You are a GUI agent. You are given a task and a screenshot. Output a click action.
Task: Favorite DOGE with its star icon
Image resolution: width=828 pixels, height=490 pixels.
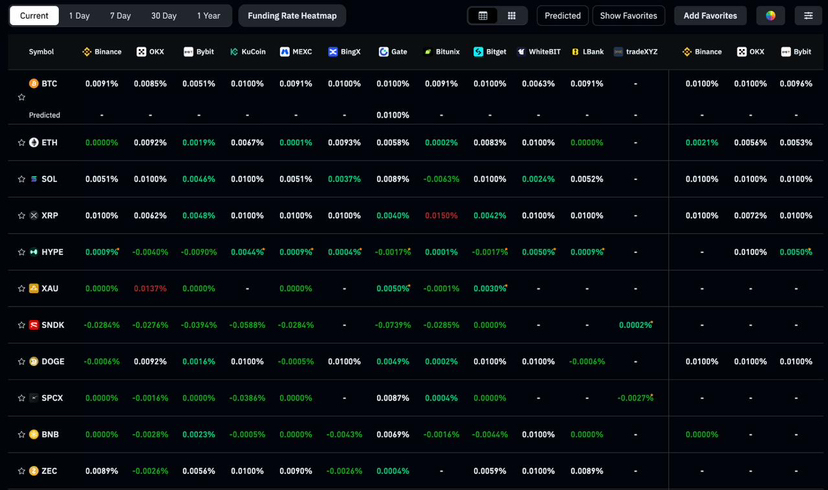[22, 361]
